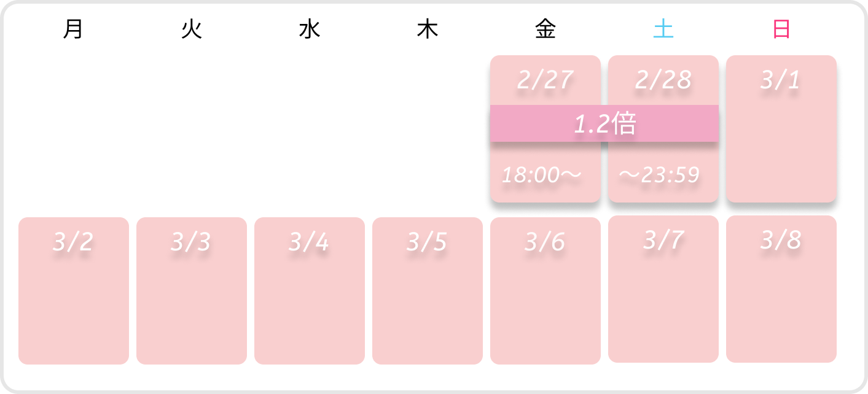Viewport: 868px width, 394px height.
Task: Click the 水 weekday header
Action: [x=310, y=29]
